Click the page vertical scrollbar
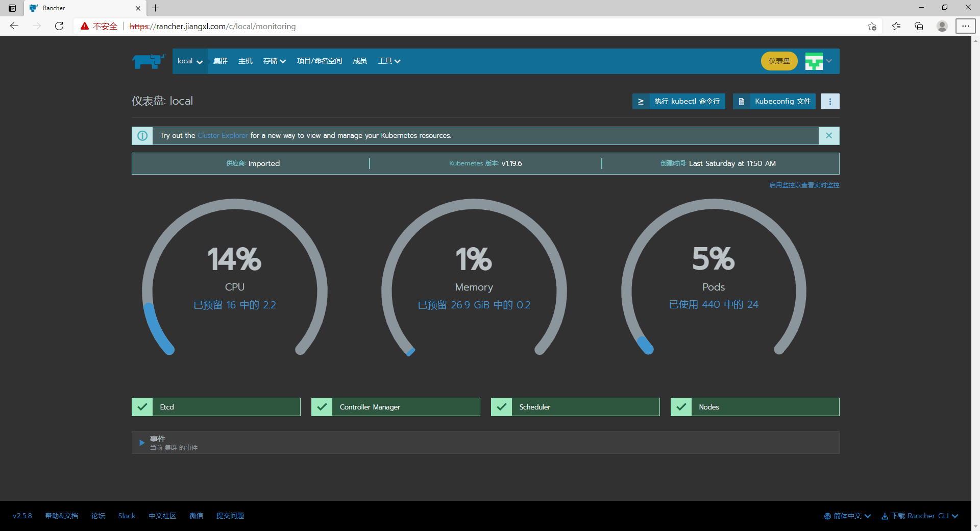 coord(975,283)
